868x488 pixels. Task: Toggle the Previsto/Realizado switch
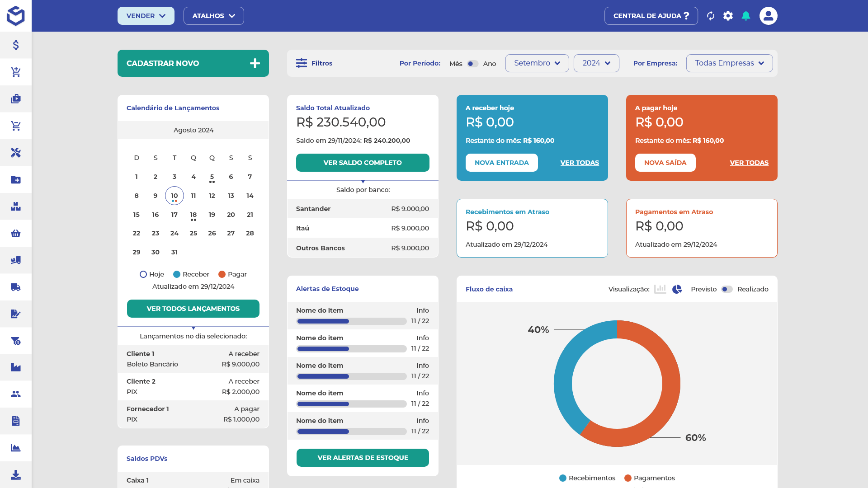point(727,289)
